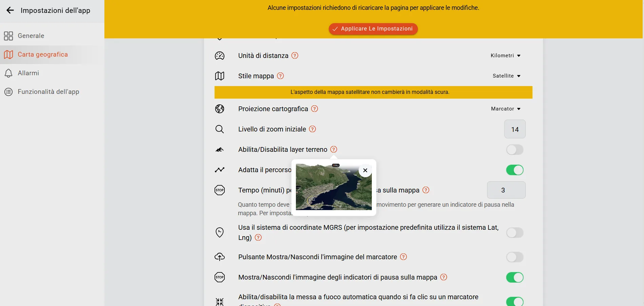Toggle pause indicator images on map off

point(515,278)
